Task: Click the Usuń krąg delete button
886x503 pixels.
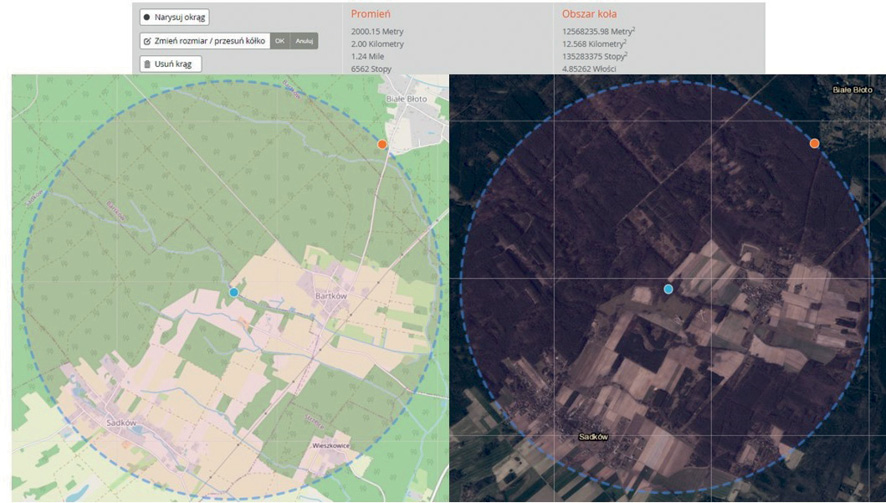Action: coord(171,64)
